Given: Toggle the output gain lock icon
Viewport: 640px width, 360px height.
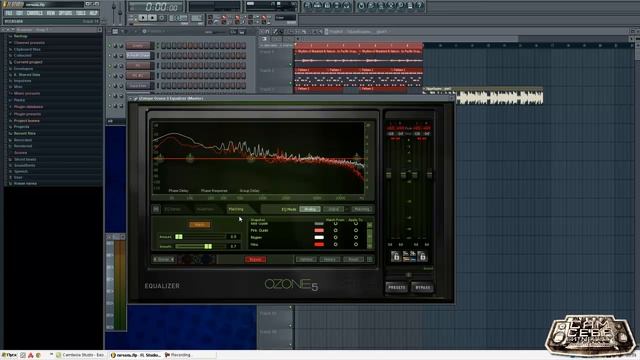Looking at the screenshot, I should point(422,256).
